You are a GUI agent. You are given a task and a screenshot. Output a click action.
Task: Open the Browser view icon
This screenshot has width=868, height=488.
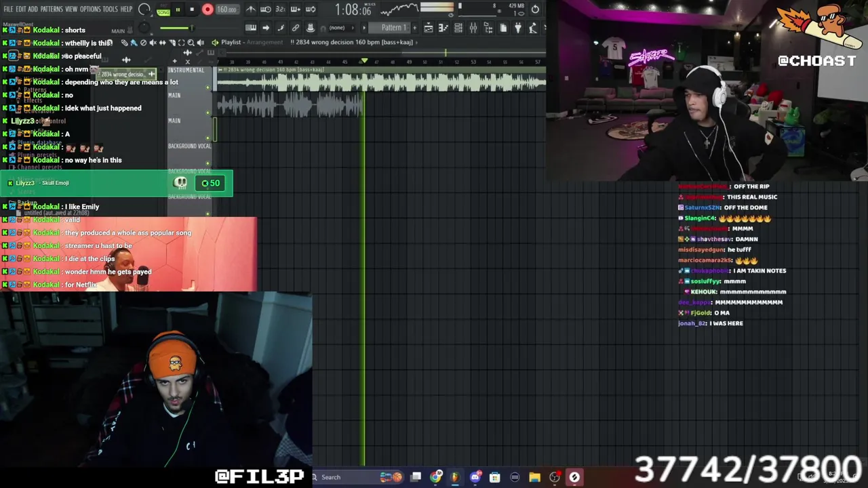click(488, 28)
